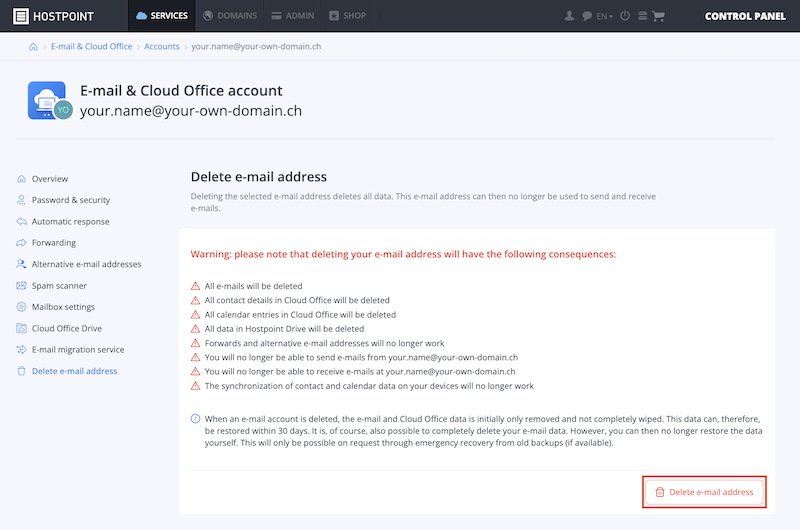Image resolution: width=800 pixels, height=530 pixels.
Task: Click the 'Delete e-mail address' page heading
Action: 259,177
